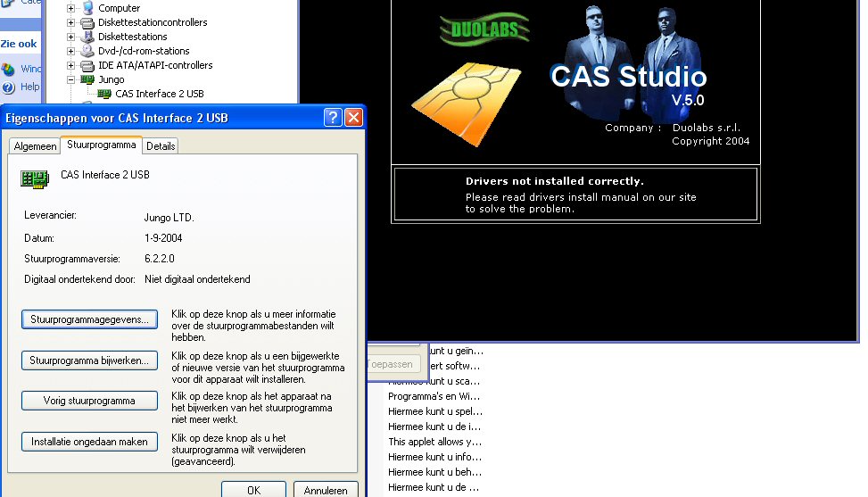
Task: Open the Algemeen tab
Action: (35, 146)
